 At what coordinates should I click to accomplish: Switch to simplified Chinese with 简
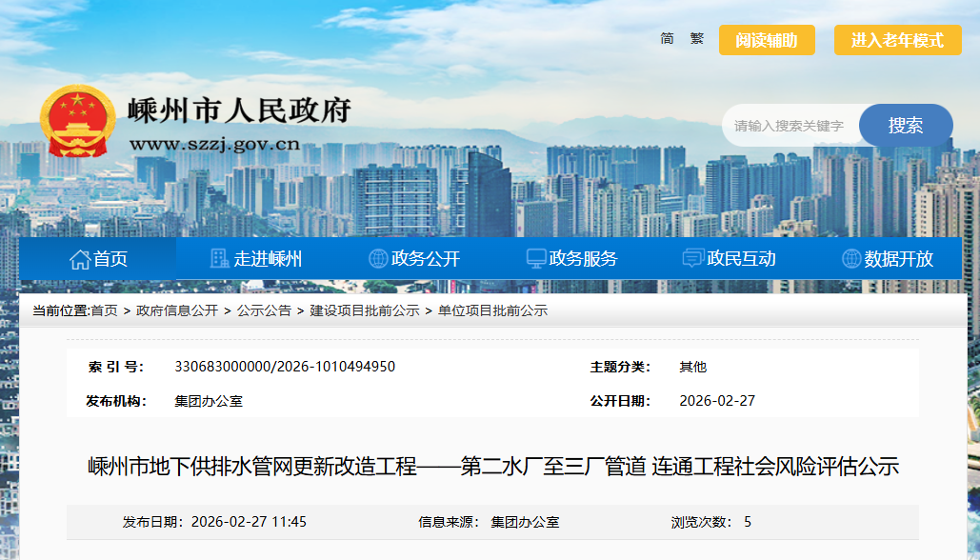[x=667, y=39]
